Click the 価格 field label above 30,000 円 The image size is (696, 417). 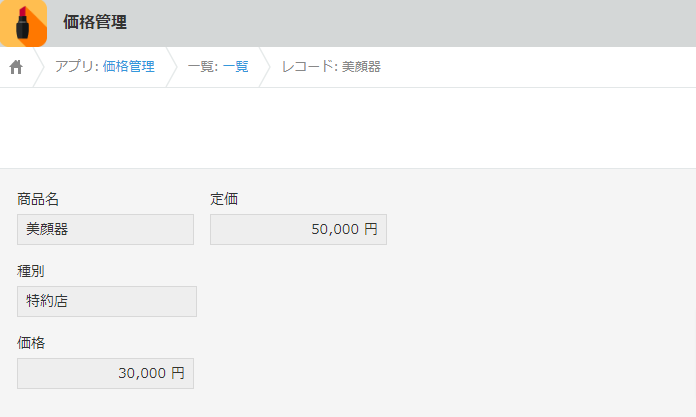click(31, 343)
